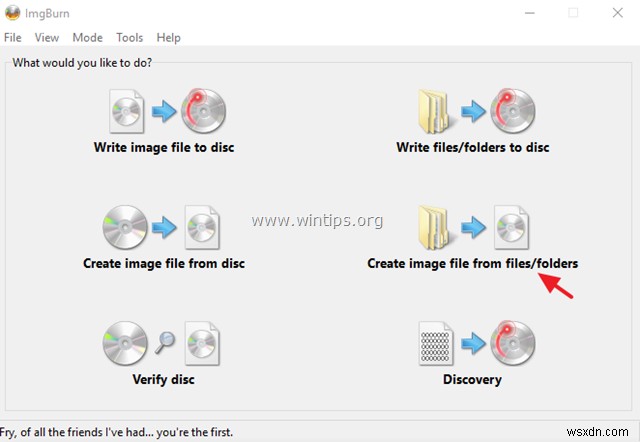The height and width of the screenshot is (442, 640).
Task: Open the Mode menu
Action: coord(87,38)
